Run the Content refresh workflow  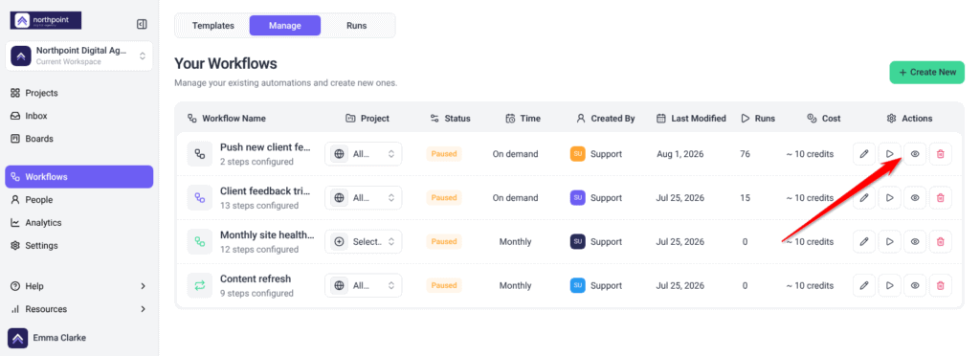pyautogui.click(x=889, y=285)
